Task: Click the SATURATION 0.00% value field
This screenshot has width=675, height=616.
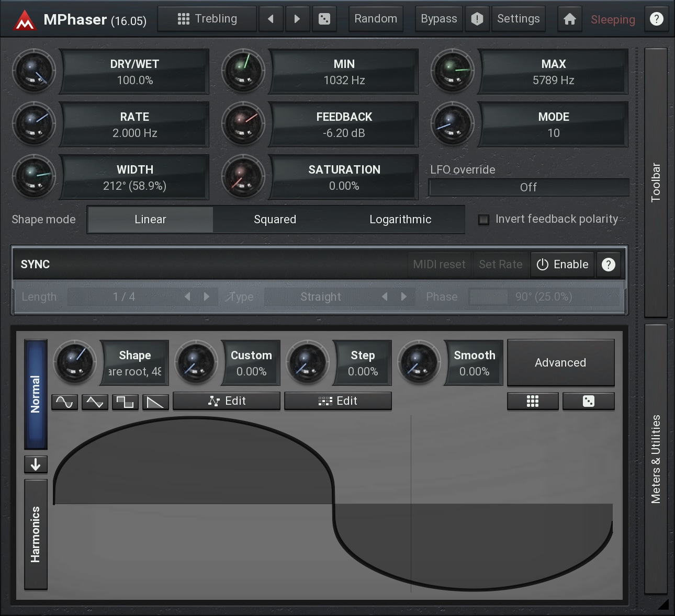Action: 344,177
